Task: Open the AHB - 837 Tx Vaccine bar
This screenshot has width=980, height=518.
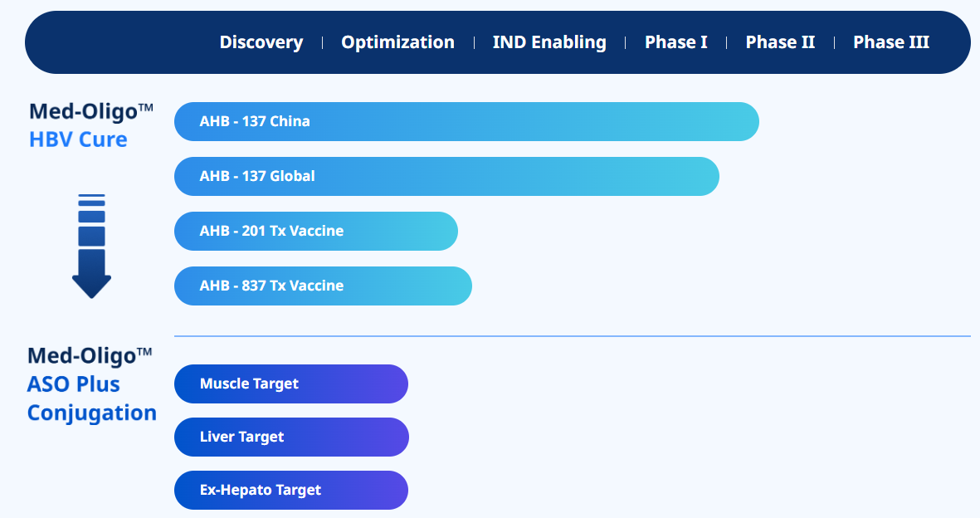Action: pyautogui.click(x=323, y=286)
